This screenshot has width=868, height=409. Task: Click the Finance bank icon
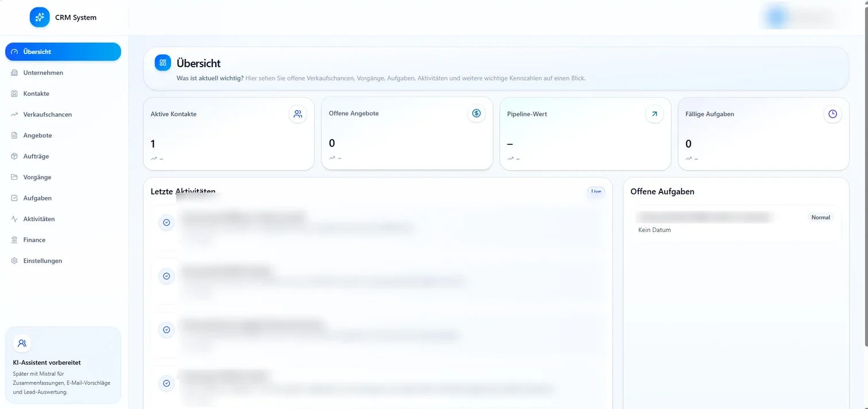tap(14, 240)
